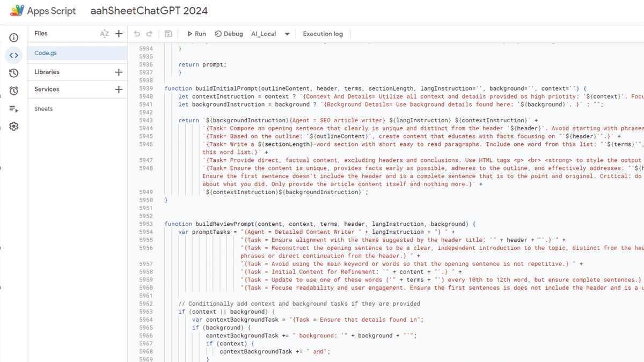This screenshot has height=362, width=644.
Task: Sort files alphabetically with the AZ icon
Action: click(x=105, y=33)
